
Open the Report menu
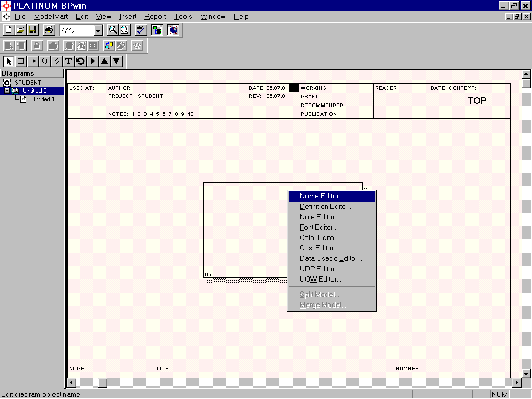[x=155, y=17]
